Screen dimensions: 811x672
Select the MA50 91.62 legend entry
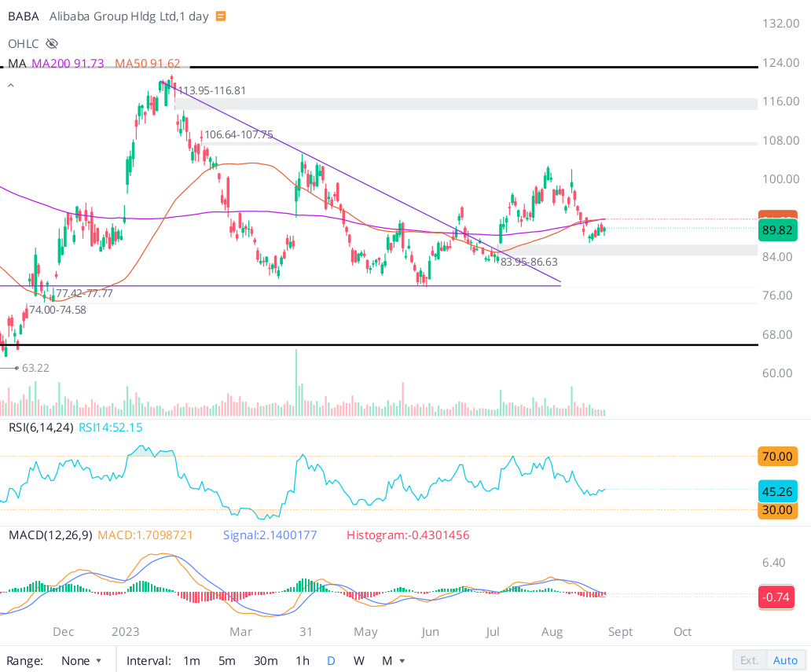tap(149, 63)
